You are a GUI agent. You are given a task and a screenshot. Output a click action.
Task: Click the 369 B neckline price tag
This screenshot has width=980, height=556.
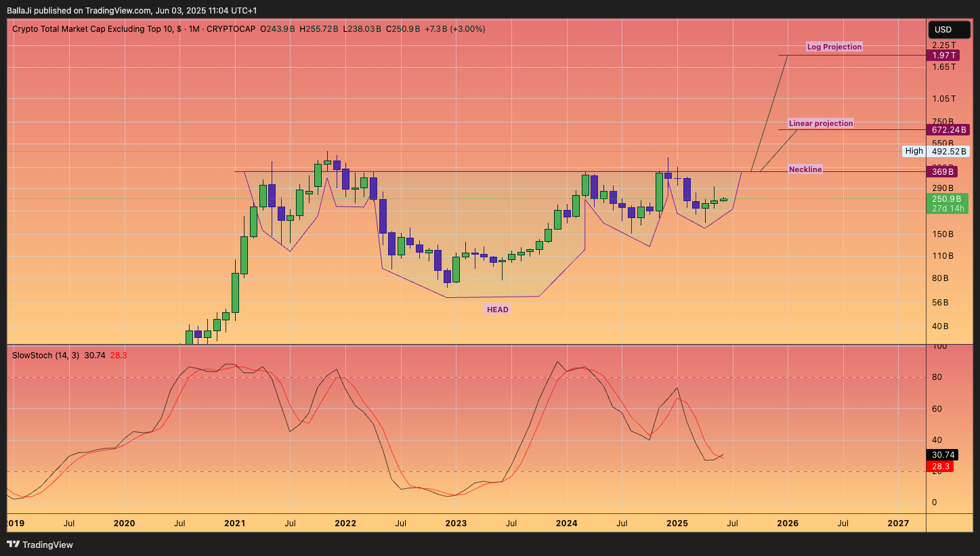(941, 172)
